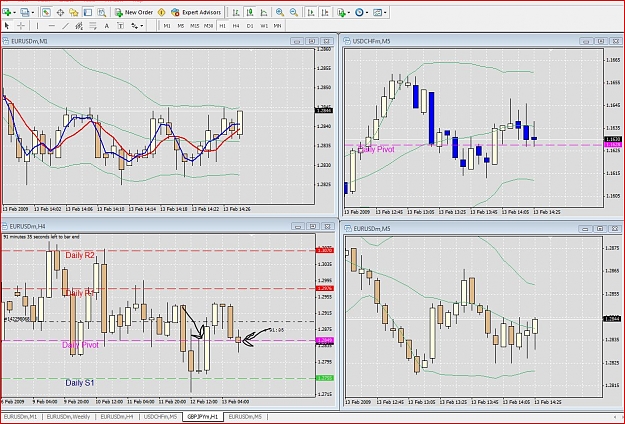Switch to Candlesticks chart icon
Viewport: 625px width, 424px height.
[x=250, y=12]
